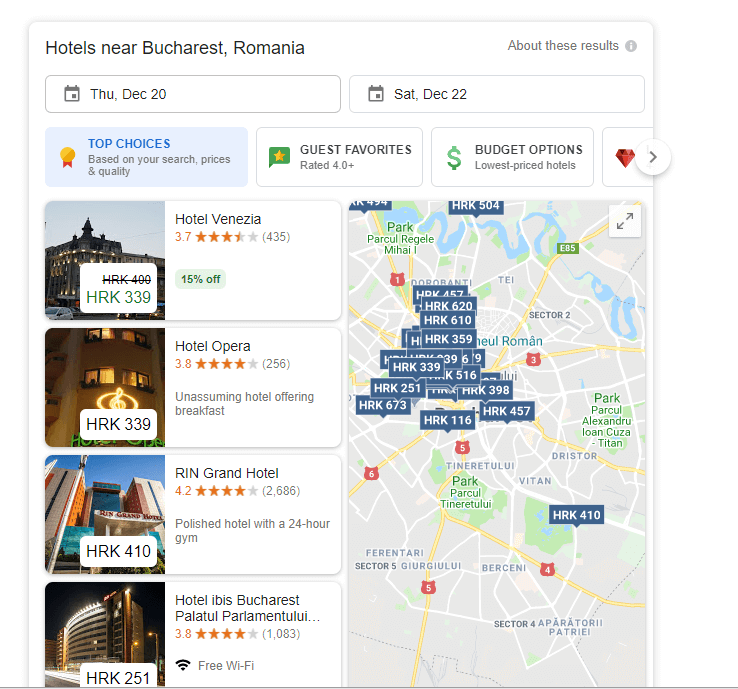Click the Hotel Opera photo thumbnail
The image size is (738, 689).
(x=105, y=387)
